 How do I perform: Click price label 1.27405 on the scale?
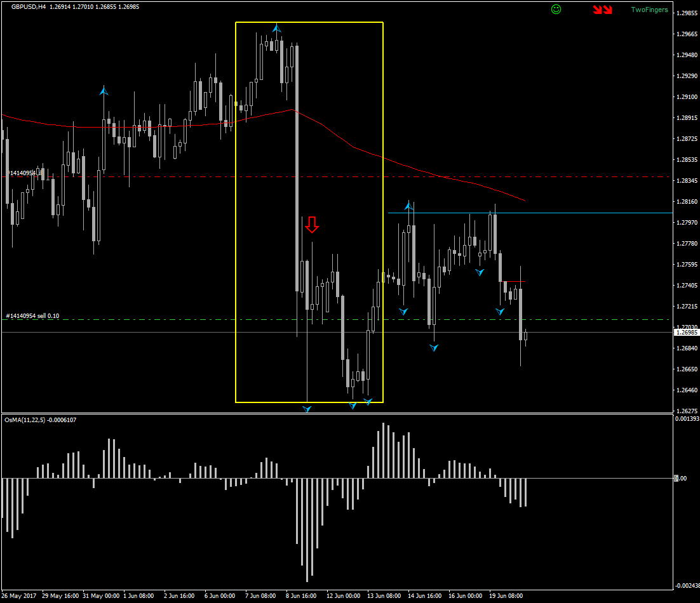click(687, 286)
